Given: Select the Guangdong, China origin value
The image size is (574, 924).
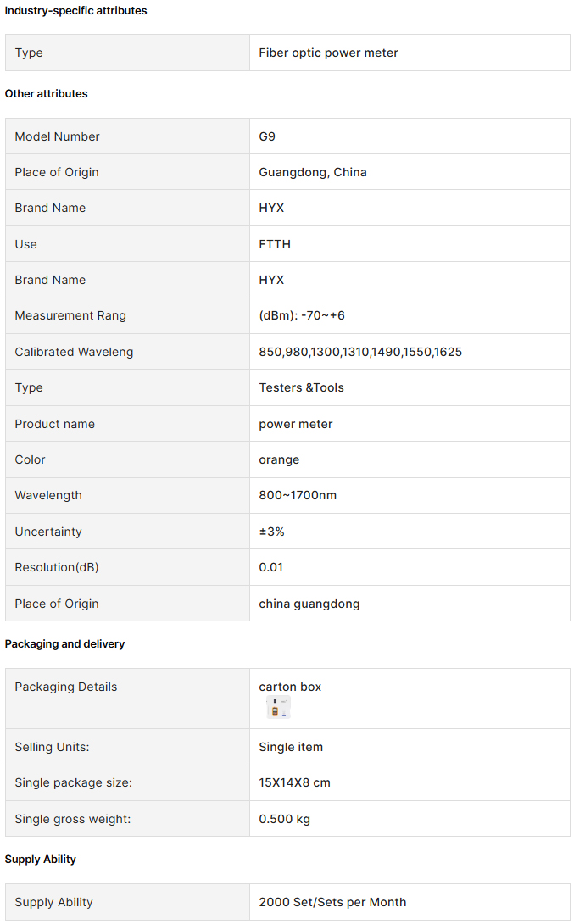Looking at the screenshot, I should (313, 173).
